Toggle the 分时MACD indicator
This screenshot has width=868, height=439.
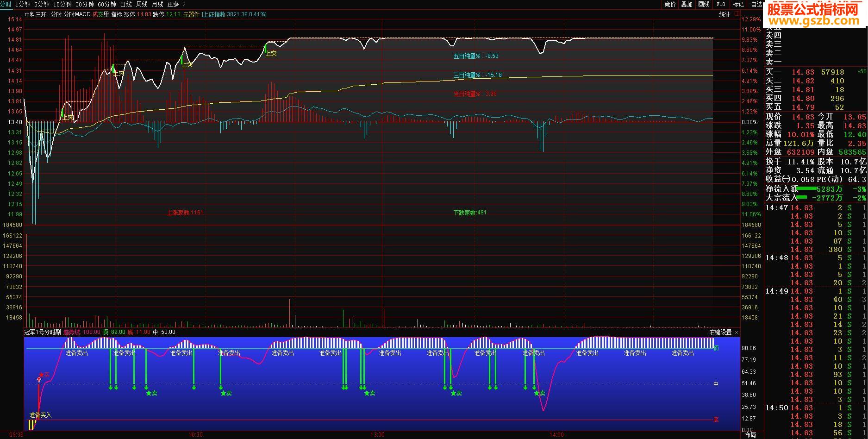pyautogui.click(x=77, y=14)
